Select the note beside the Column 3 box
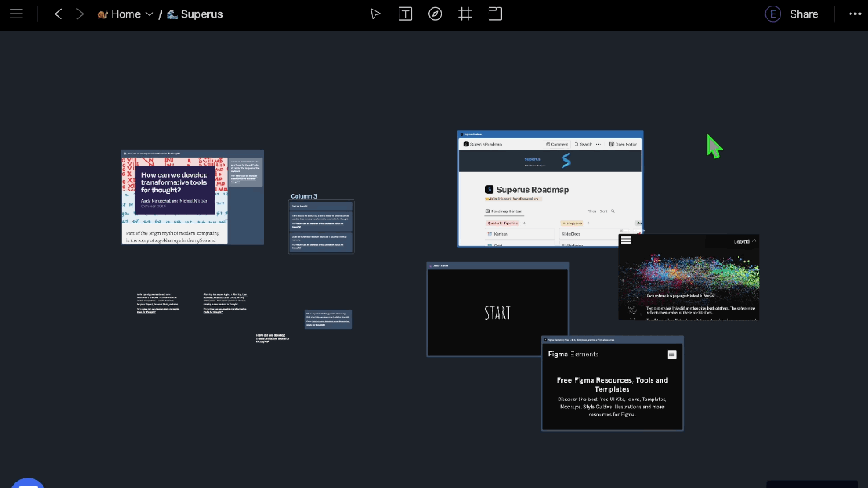Screen dimensions: 868x488 point(328,319)
